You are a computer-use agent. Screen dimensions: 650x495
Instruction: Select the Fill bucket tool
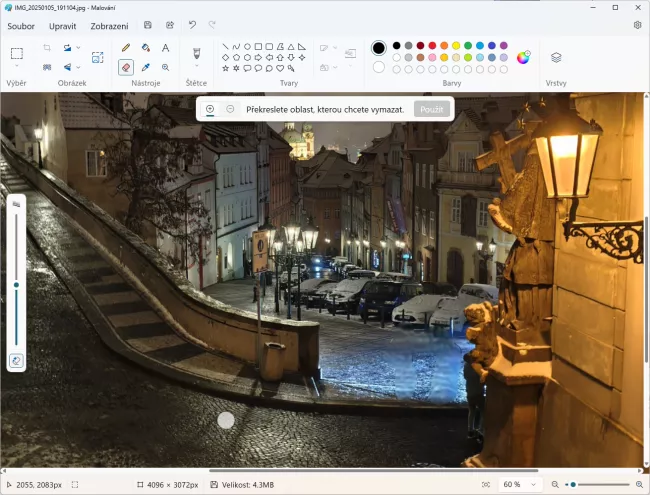coord(146,47)
